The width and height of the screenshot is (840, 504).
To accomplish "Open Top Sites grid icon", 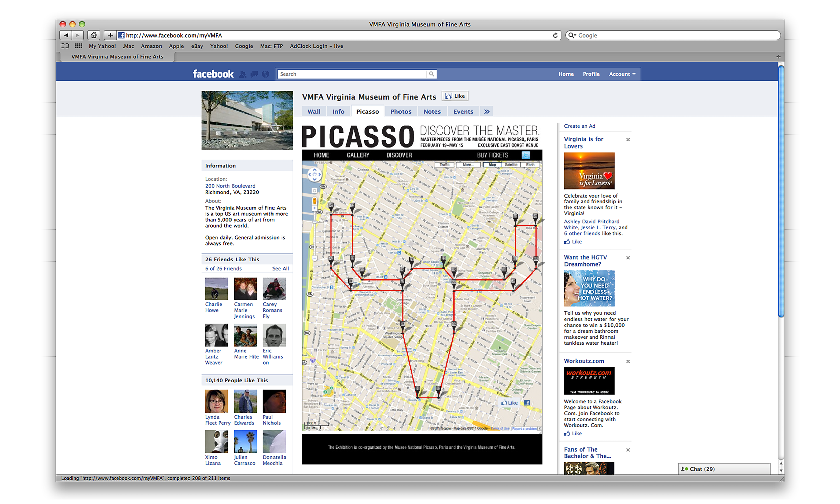I will [x=78, y=46].
